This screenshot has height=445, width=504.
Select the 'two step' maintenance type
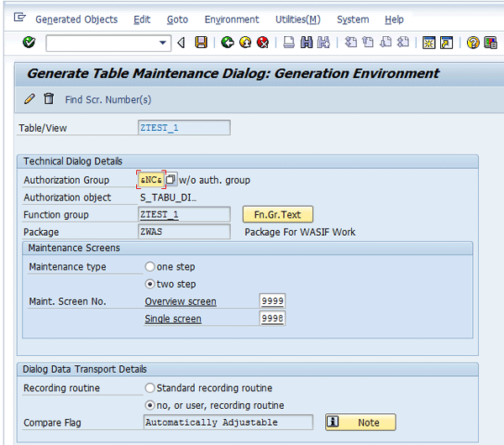click(x=150, y=284)
